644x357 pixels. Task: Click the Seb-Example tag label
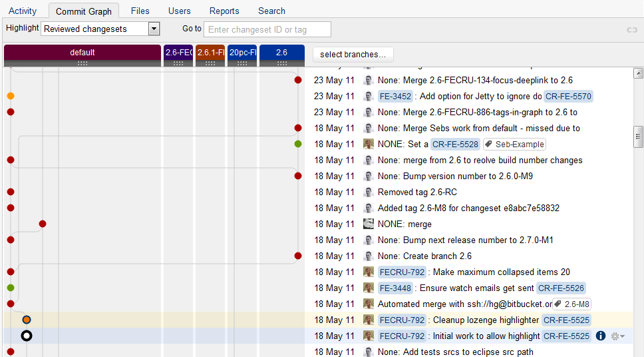click(x=514, y=145)
